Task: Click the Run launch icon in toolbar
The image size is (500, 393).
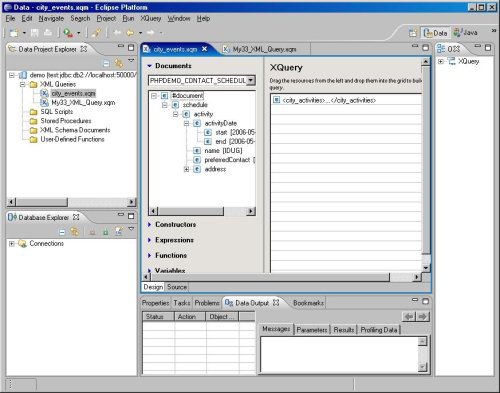Action: point(68,33)
